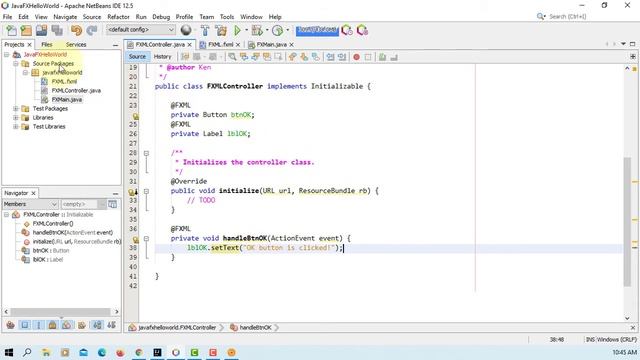Open the Tools menu
This screenshot has width=640, height=360.
point(227,17)
